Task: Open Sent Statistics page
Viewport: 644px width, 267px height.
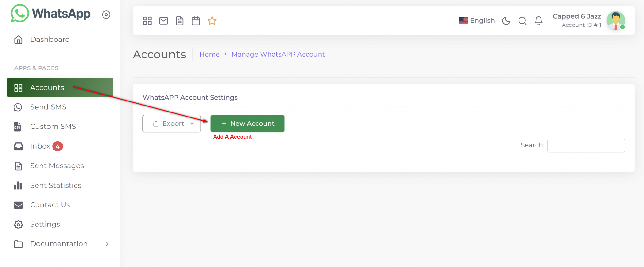Action: (56, 185)
